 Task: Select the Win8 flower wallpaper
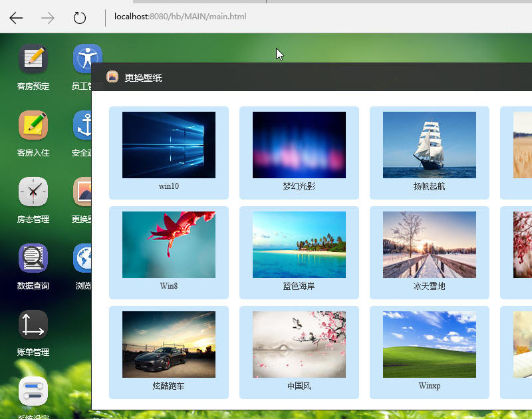tap(169, 245)
